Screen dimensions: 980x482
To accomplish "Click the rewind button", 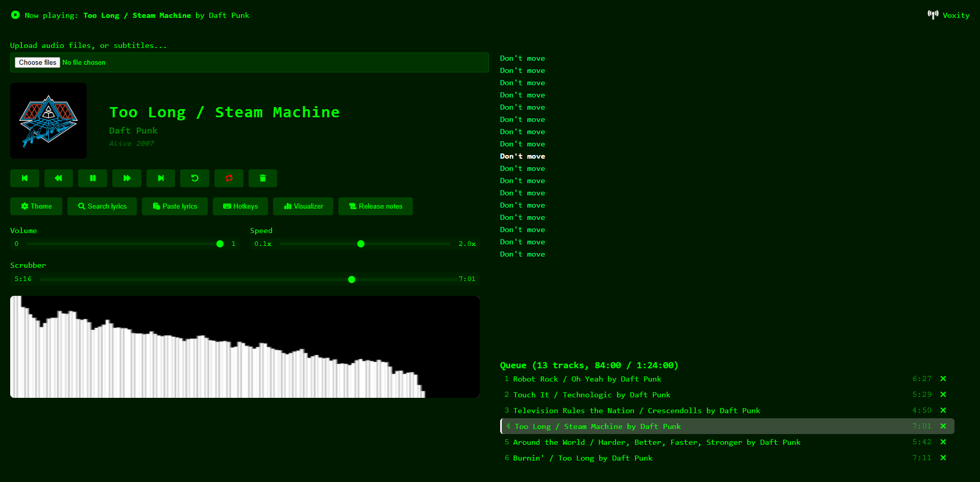I will pyautogui.click(x=59, y=178).
